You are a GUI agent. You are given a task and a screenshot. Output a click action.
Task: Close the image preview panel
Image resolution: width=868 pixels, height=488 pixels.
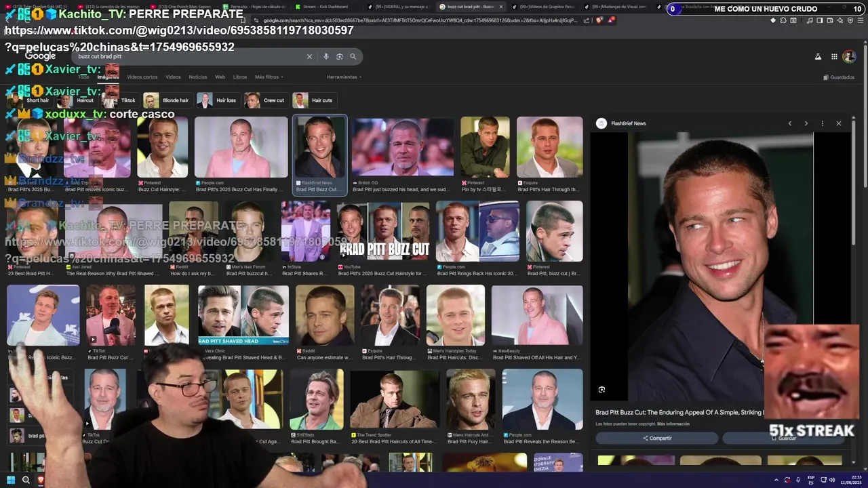[839, 123]
